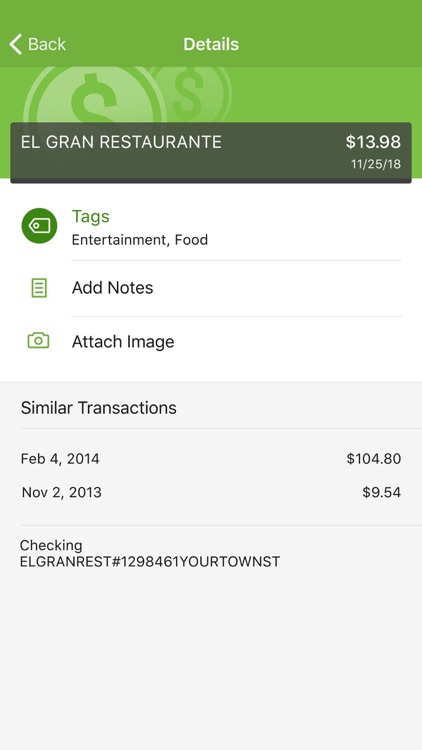Tap the 11/25/18 transaction date
Screen dimensions: 422x750
(376, 164)
